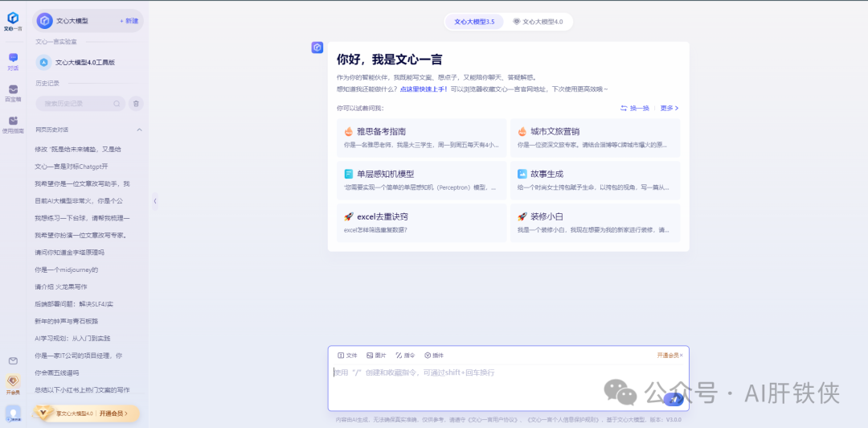This screenshot has width=868, height=428.
Task: Open the mail envelope icon in the left rail
Action: (x=14, y=361)
